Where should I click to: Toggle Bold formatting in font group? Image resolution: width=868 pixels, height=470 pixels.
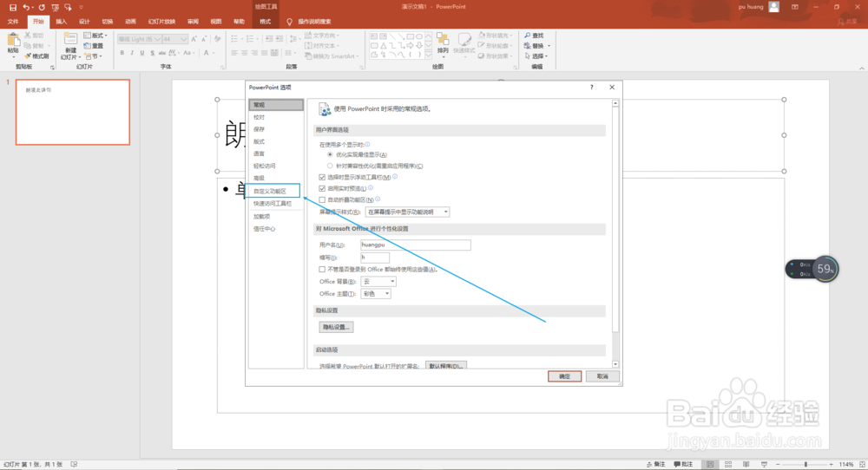point(122,53)
